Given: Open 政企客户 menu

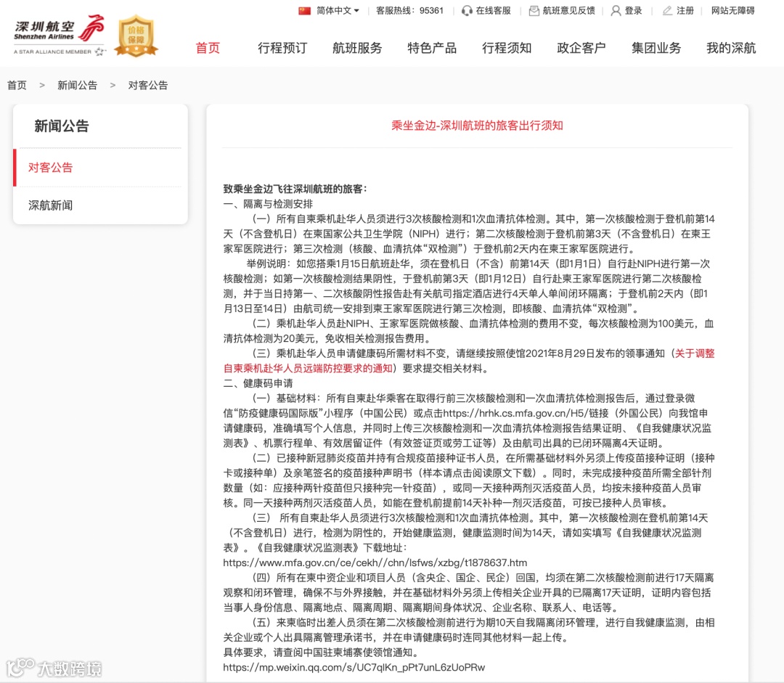Looking at the screenshot, I should [581, 48].
